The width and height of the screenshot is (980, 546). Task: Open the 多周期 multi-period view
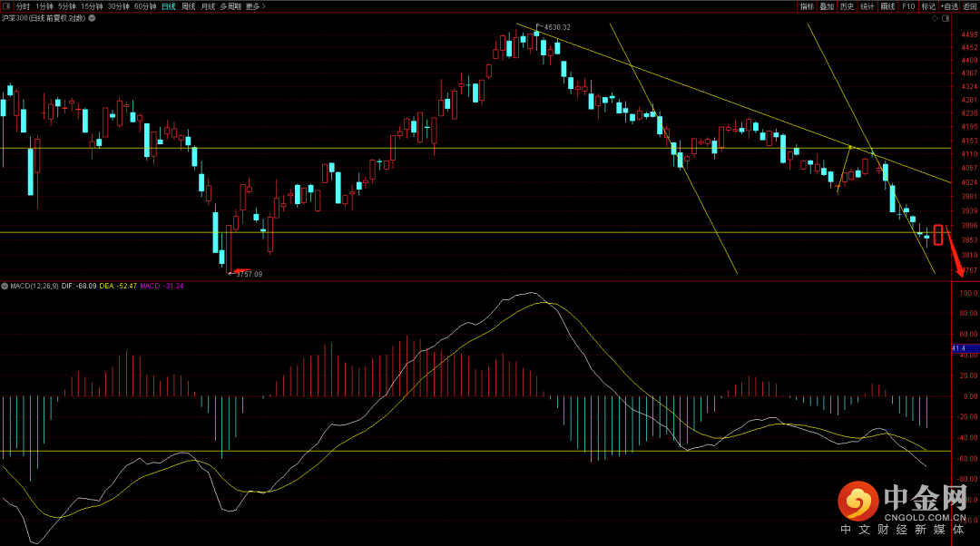pos(230,6)
